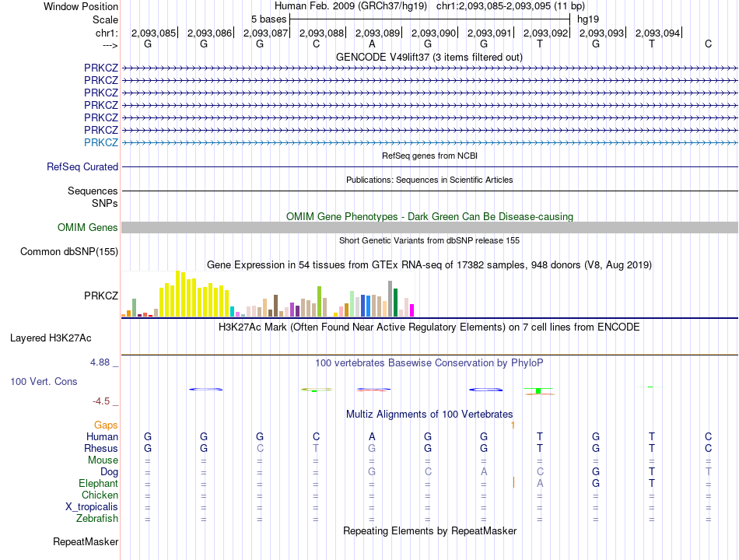Click the dark green GTEx expression bar
This screenshot has width=739, height=560.
point(395,302)
